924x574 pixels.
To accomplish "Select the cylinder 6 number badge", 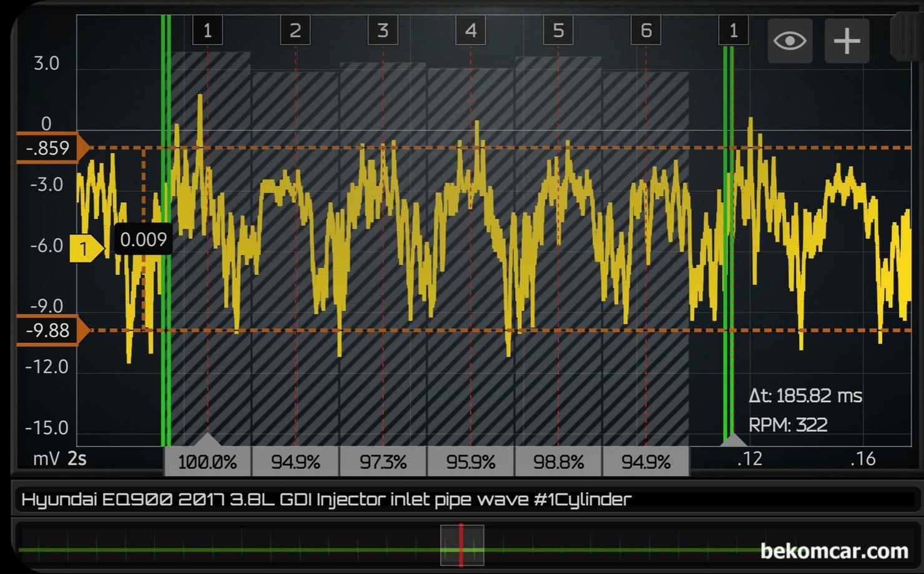I will click(646, 31).
